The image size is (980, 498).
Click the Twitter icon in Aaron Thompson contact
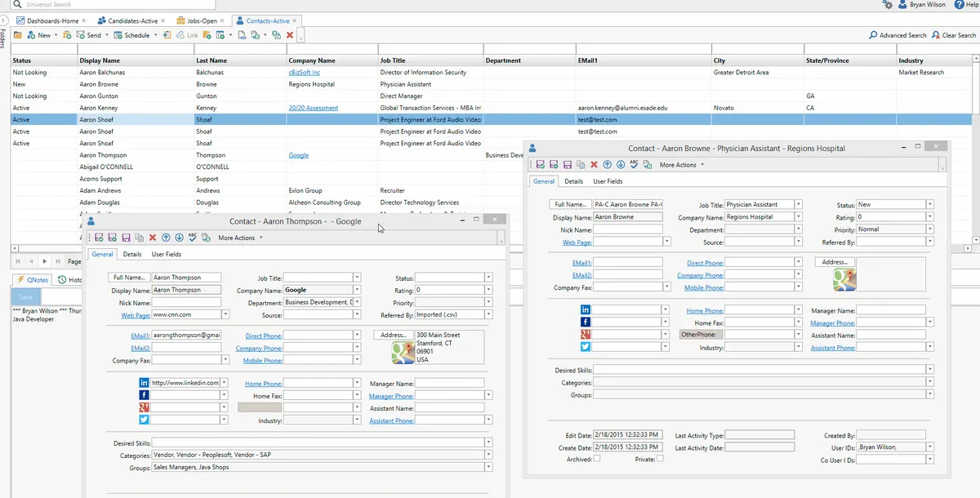click(x=145, y=420)
